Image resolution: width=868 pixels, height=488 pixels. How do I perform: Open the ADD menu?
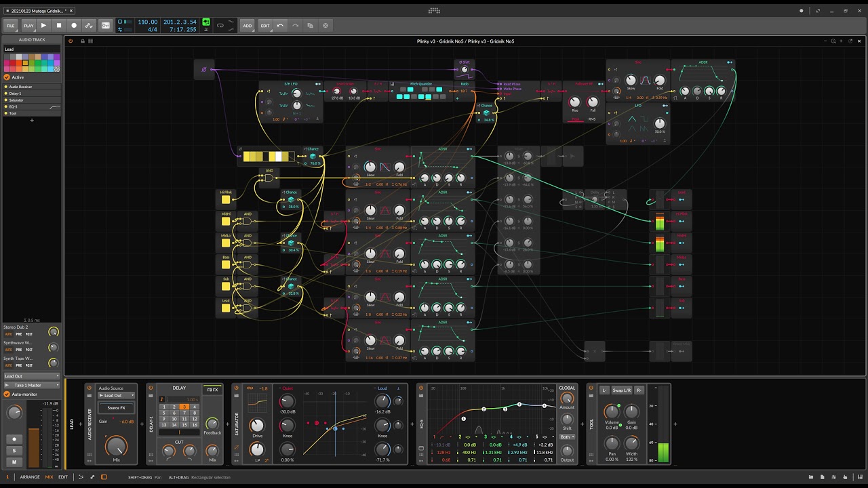tap(248, 26)
